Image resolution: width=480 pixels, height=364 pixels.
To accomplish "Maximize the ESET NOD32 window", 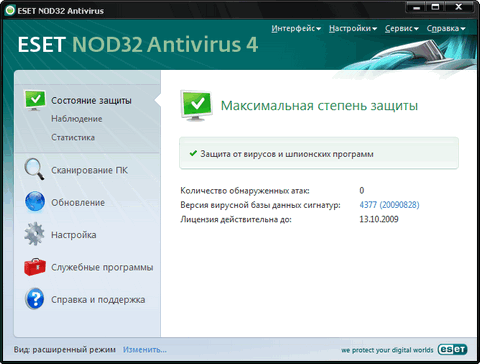I will click(435, 7).
